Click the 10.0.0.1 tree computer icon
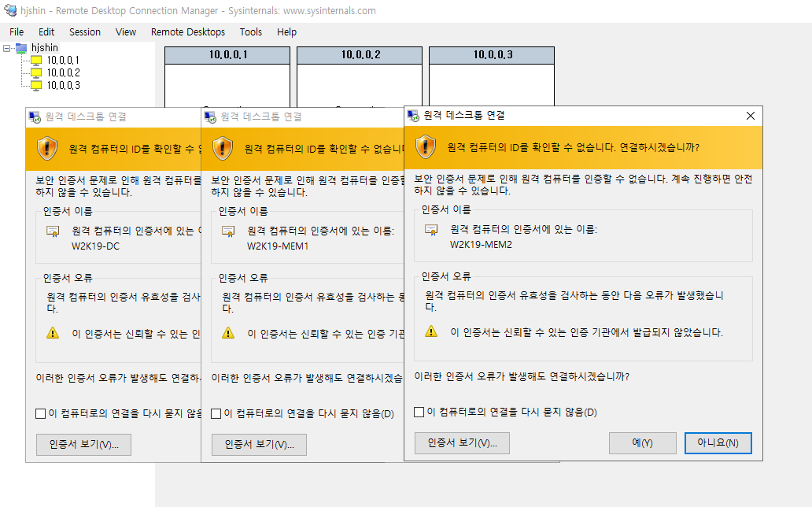Screen dimensions: 812x507 (x=36, y=61)
